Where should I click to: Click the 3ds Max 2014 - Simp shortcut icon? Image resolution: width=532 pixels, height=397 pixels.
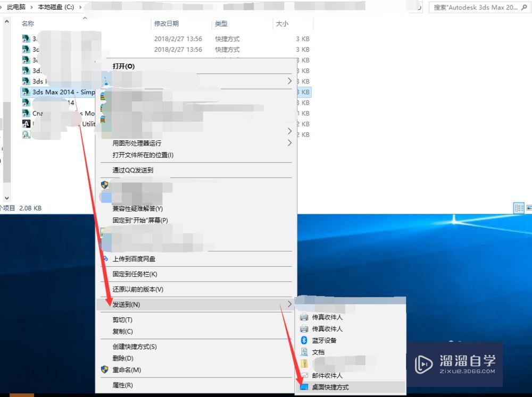click(x=26, y=92)
